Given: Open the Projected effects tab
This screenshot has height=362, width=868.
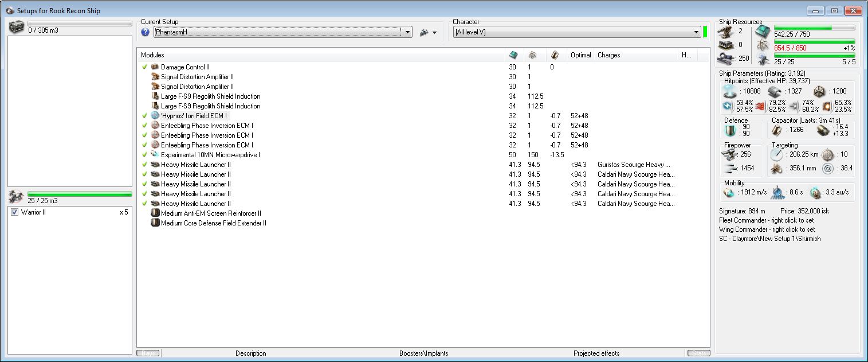Looking at the screenshot, I should (x=596, y=353).
